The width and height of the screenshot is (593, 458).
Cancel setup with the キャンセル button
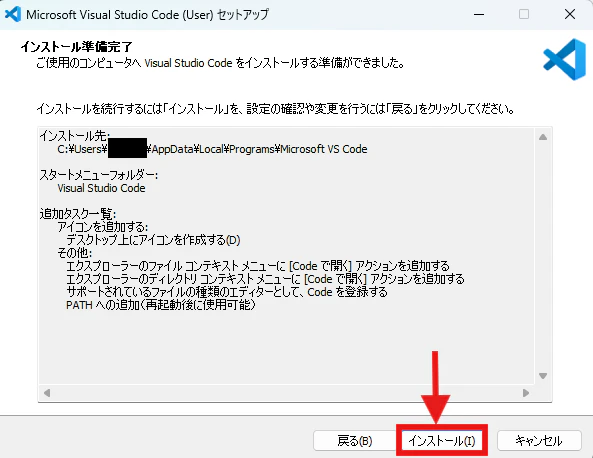[x=539, y=441]
